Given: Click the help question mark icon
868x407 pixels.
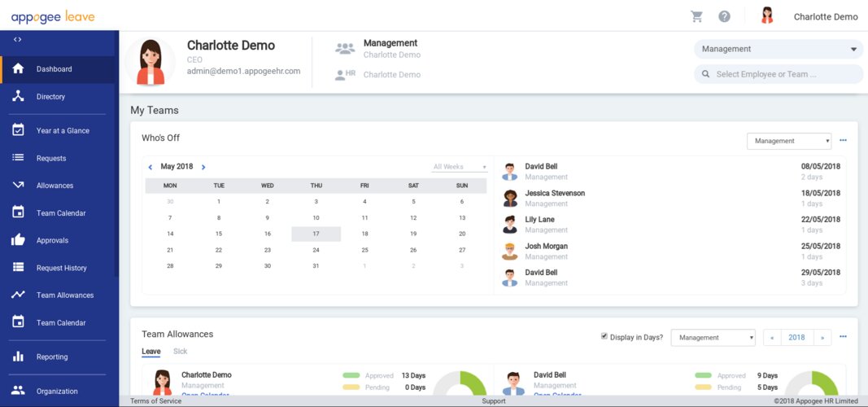Looking at the screenshot, I should point(724,16).
